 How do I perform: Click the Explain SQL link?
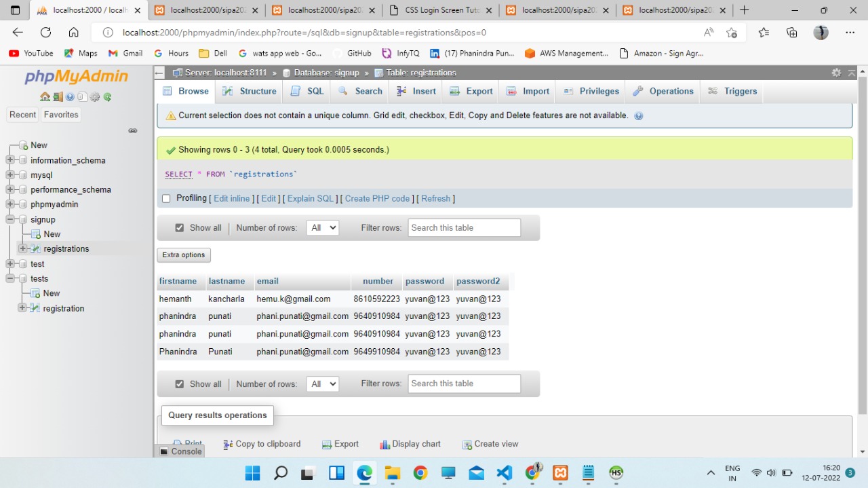pyautogui.click(x=311, y=199)
